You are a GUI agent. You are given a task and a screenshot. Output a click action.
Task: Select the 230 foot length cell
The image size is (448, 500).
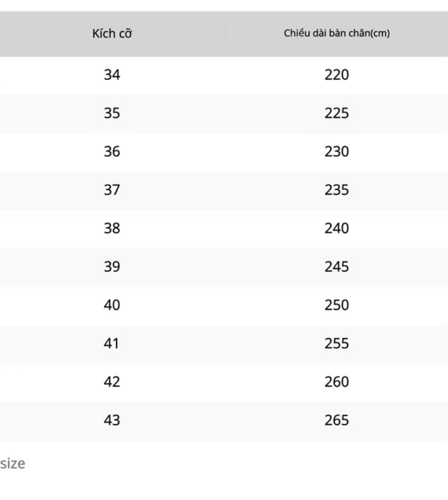coord(336,151)
